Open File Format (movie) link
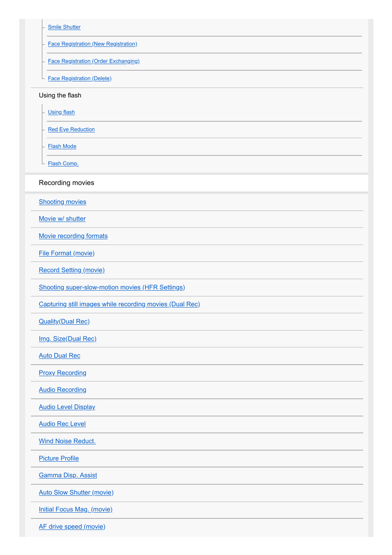The image size is (392, 555). coord(67,253)
